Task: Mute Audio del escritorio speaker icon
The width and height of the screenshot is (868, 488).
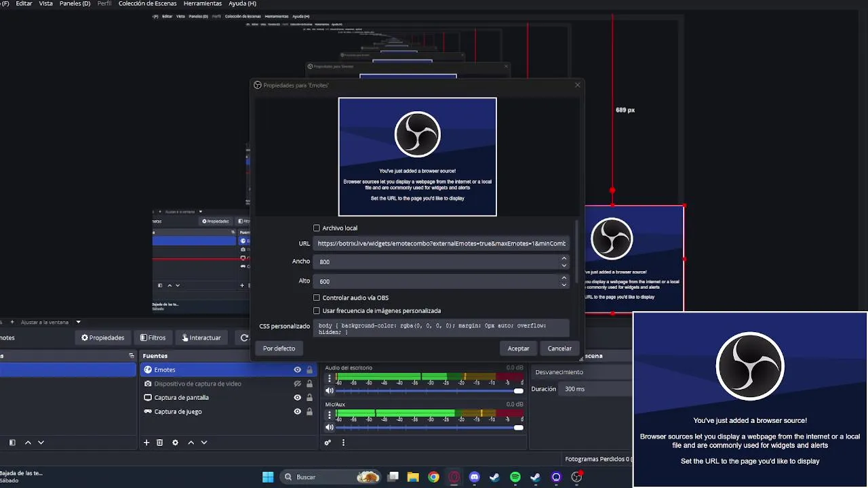Action: (330, 390)
